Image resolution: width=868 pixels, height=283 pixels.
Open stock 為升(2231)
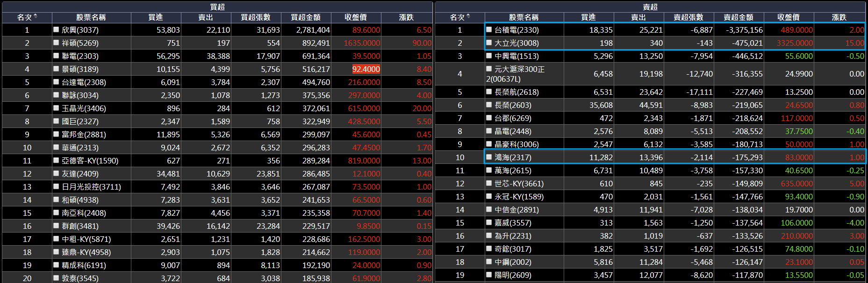513,236
